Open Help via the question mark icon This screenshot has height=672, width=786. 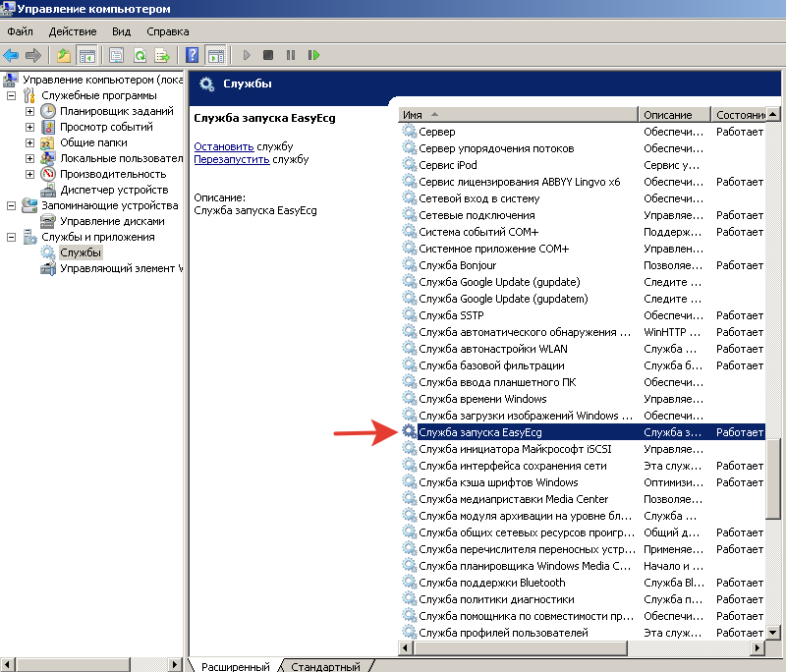click(x=192, y=55)
